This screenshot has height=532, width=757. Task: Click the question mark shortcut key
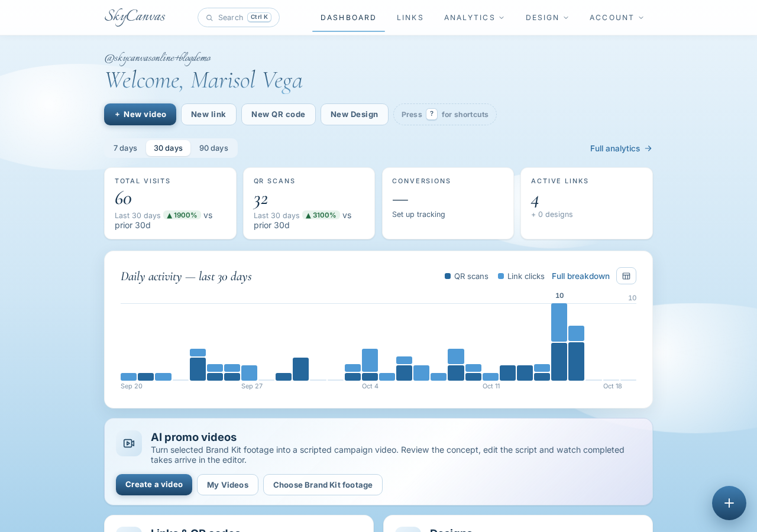pyautogui.click(x=432, y=114)
